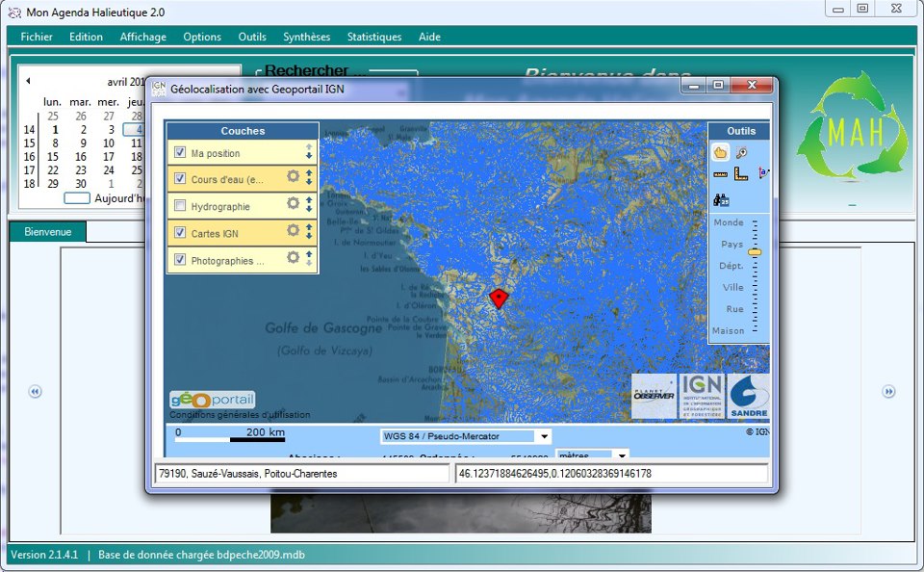The width and height of the screenshot is (924, 572).
Task: Click the Aujourd'hui today button in calendar
Action: point(106,198)
